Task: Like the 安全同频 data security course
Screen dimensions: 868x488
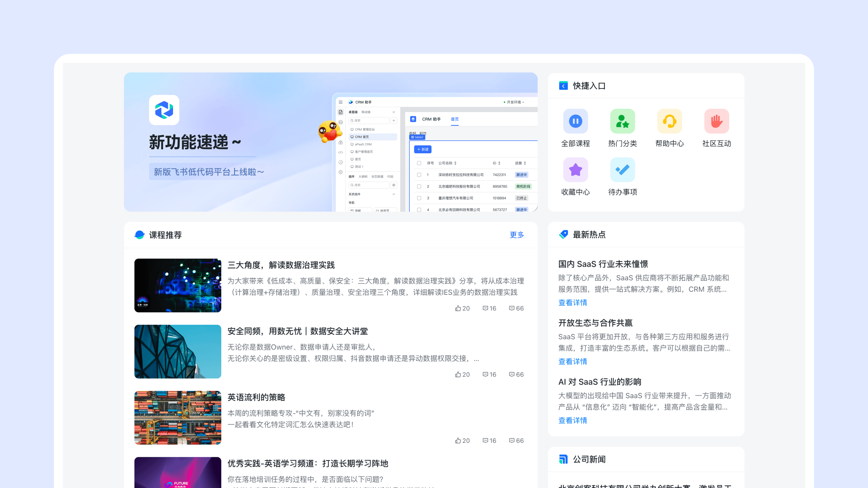Action: pyautogui.click(x=458, y=374)
